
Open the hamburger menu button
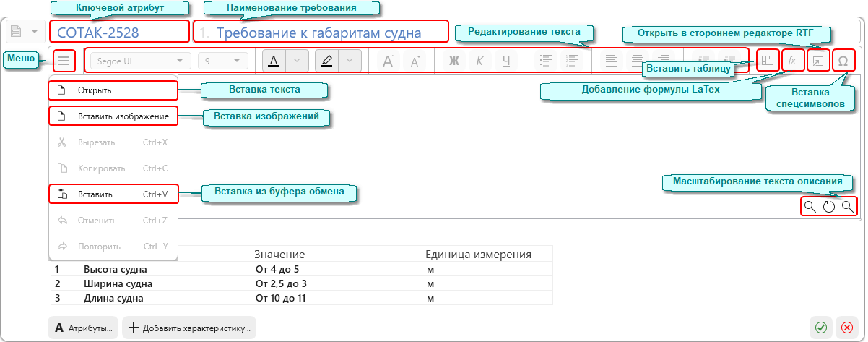coord(64,61)
